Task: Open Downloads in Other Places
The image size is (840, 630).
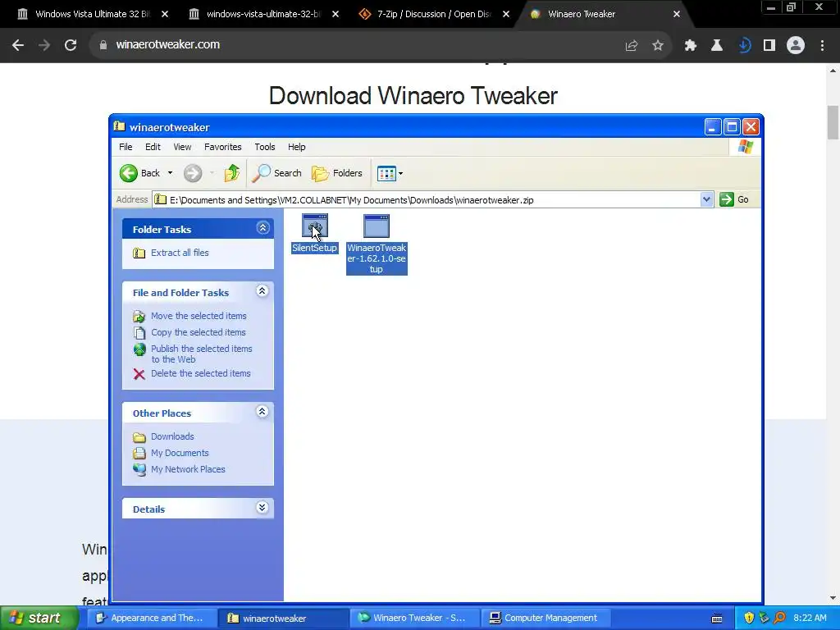Action: 172,436
